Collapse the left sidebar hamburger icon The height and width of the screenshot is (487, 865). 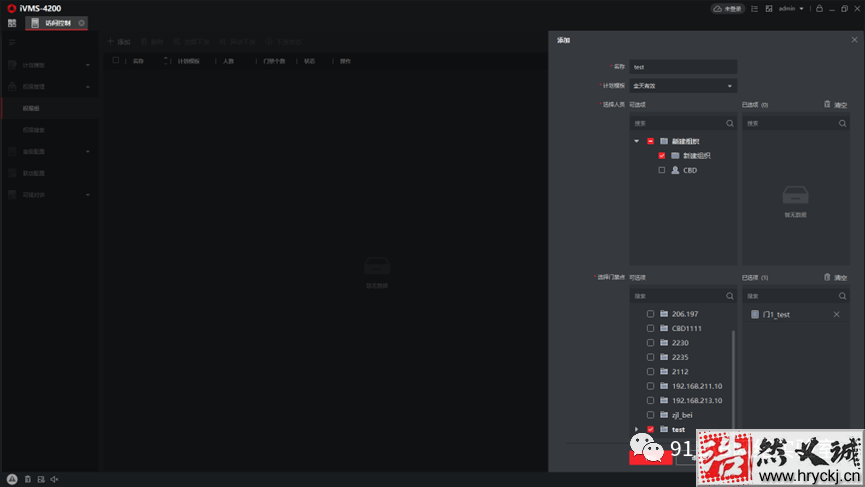12,42
